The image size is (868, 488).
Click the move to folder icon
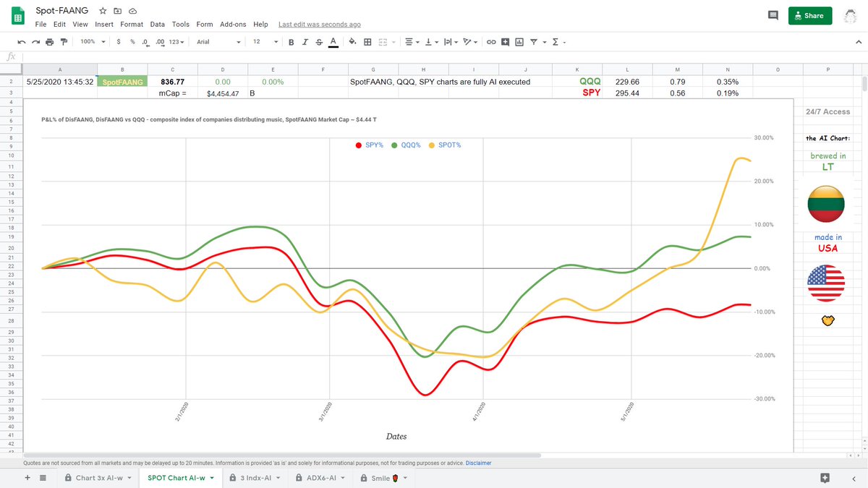pos(118,12)
